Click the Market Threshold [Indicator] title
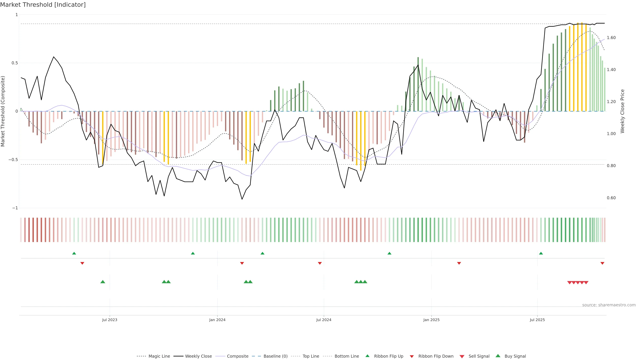The height and width of the screenshot is (362, 644). coord(43,5)
